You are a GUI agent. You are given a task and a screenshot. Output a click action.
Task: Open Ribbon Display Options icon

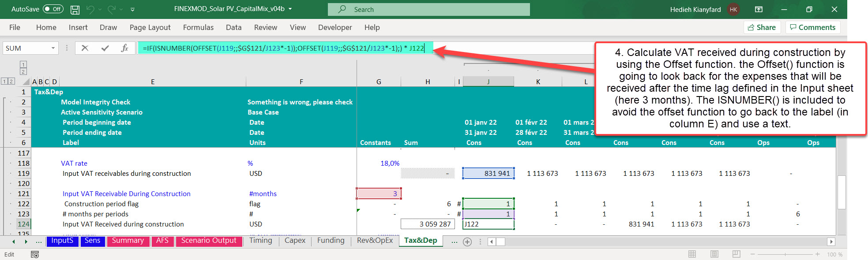[759, 9]
